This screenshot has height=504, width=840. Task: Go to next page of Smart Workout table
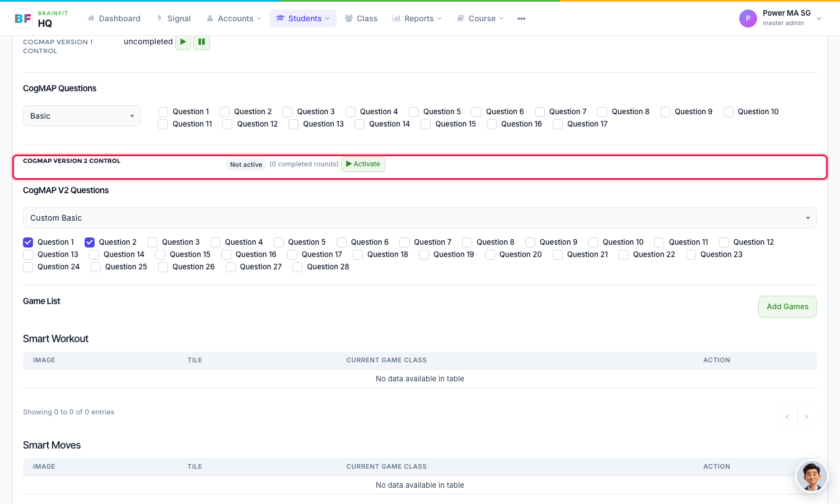pyautogui.click(x=807, y=416)
